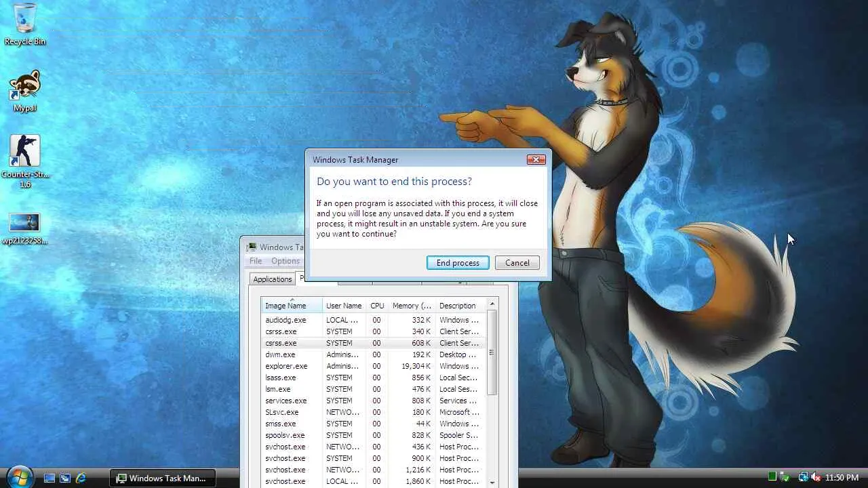Image resolution: width=868 pixels, height=488 pixels.
Task: Click the Services ... description cell
Action: coord(458,401)
